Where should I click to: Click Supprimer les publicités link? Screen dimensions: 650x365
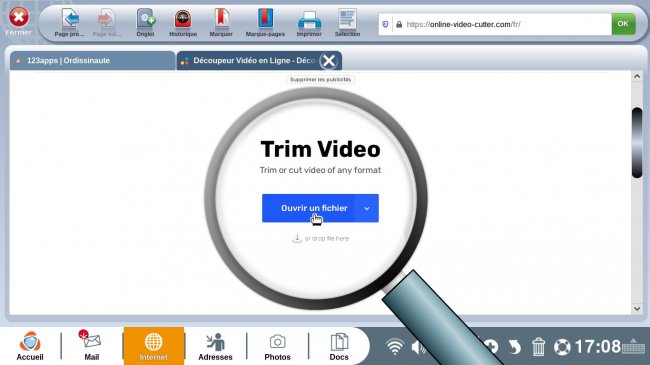tap(320, 79)
